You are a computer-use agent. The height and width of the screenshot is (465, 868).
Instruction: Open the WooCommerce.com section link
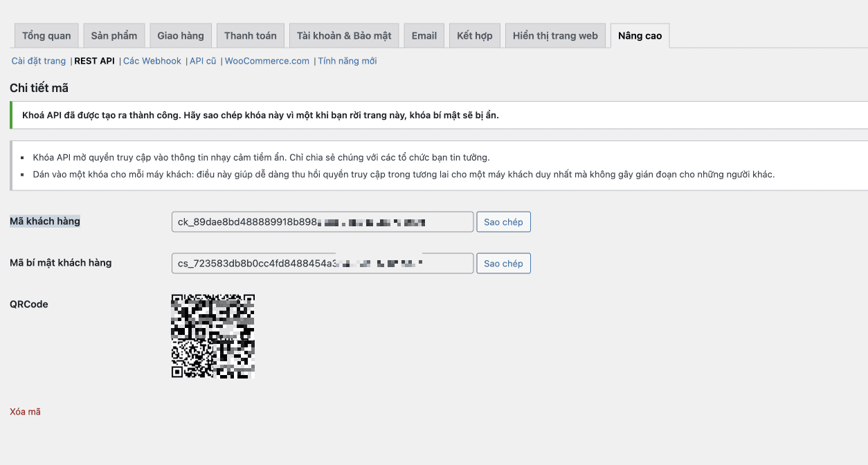[267, 61]
